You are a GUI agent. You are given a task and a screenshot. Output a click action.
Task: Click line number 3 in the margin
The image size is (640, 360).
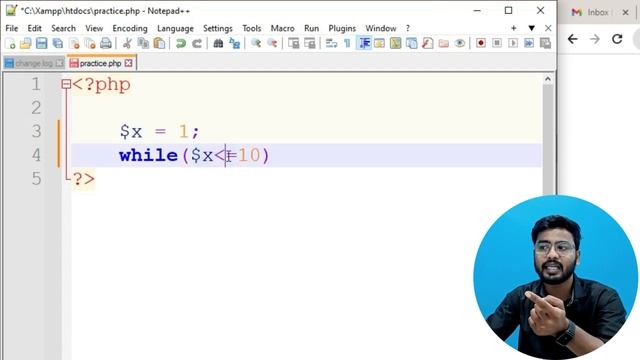tap(37, 131)
